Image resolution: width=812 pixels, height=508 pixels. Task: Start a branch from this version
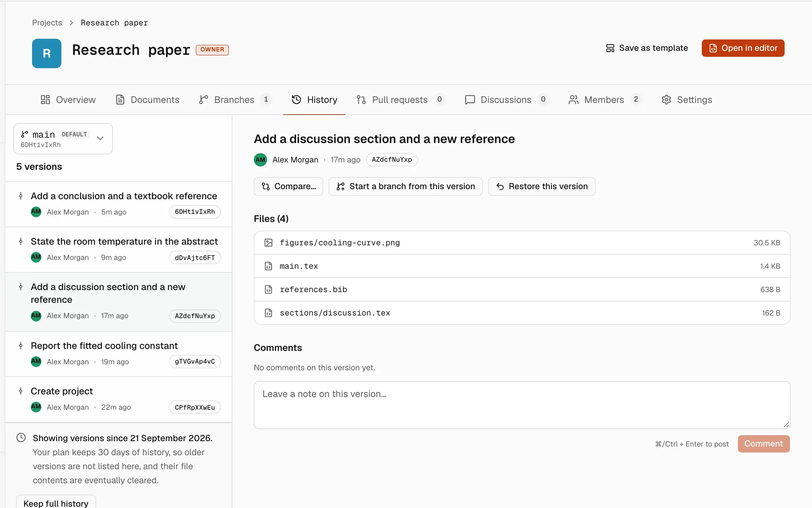(x=405, y=186)
